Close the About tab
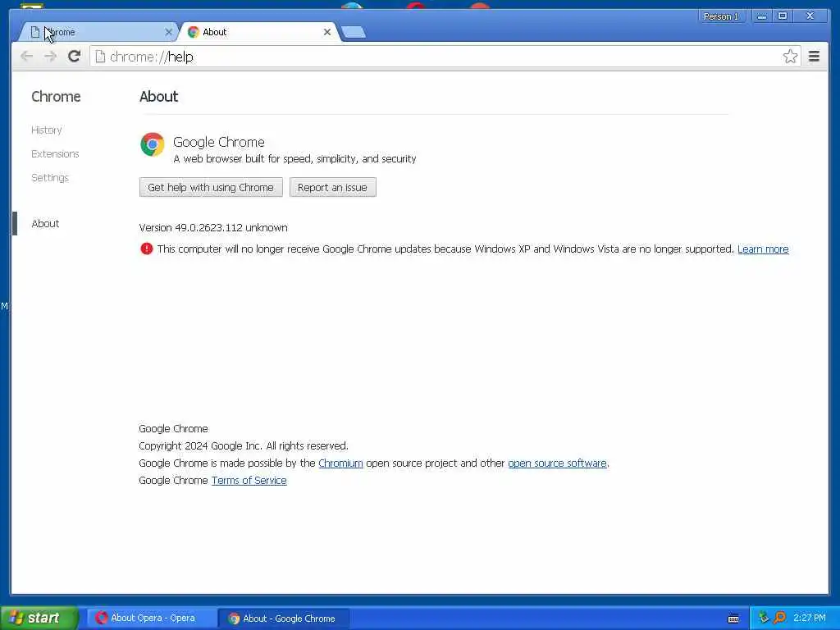 (326, 32)
